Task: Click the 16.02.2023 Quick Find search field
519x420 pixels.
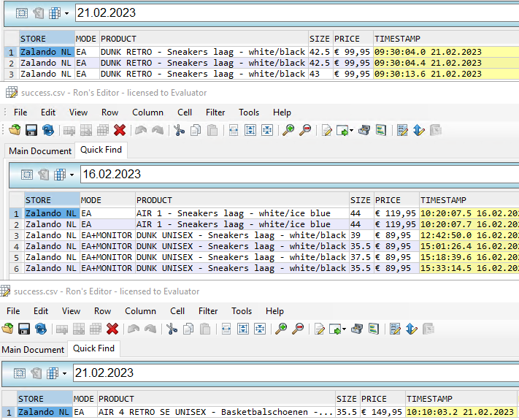Action: [x=299, y=175]
